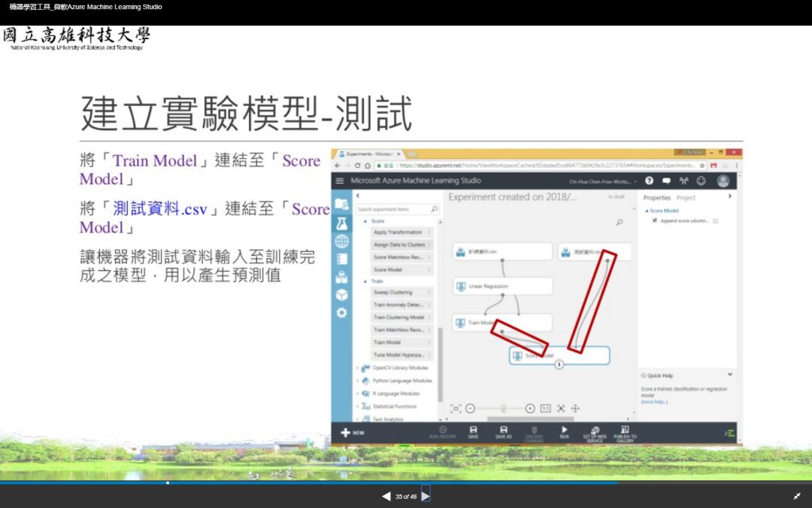Toggle the Append score columns checkbox
The height and width of the screenshot is (508, 812).
pyautogui.click(x=655, y=221)
